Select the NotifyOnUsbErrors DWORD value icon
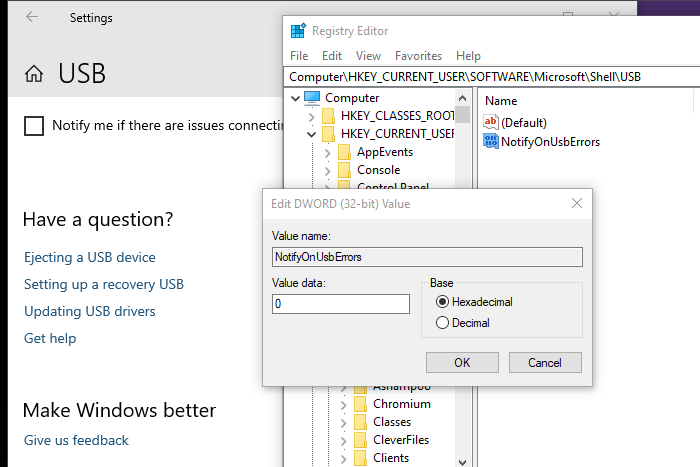This screenshot has width=700, height=467. pos(490,142)
